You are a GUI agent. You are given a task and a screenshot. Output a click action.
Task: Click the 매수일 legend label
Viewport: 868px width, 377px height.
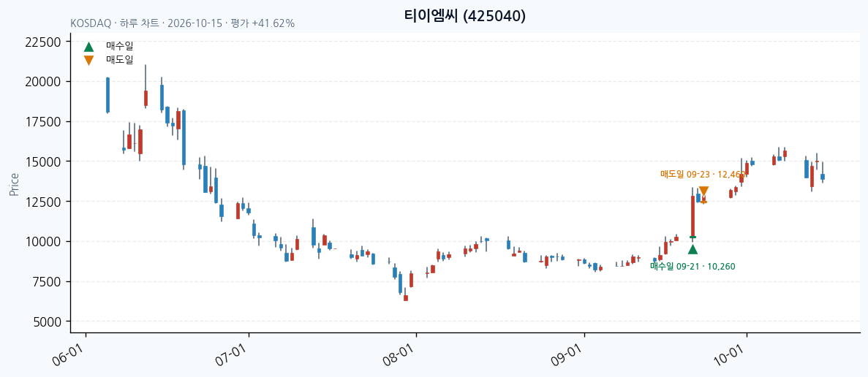pos(120,47)
